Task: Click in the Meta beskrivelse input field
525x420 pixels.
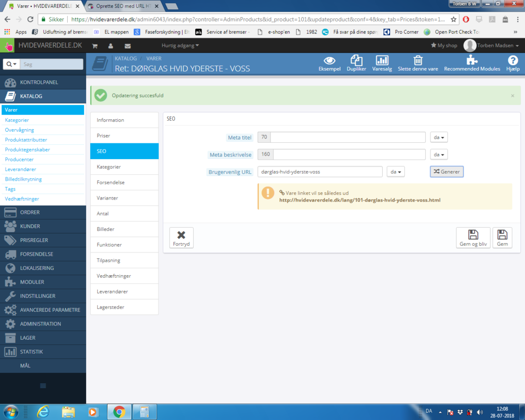Action: tap(349, 154)
